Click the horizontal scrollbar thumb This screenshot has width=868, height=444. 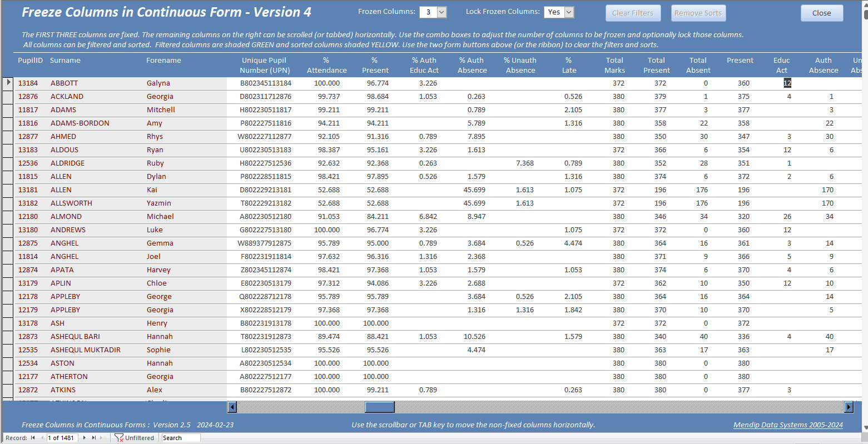(379, 407)
